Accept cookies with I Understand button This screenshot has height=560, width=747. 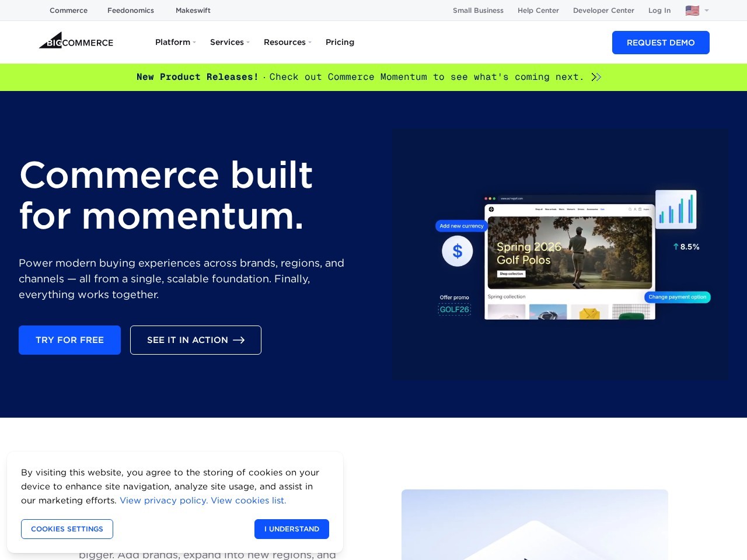click(x=292, y=529)
